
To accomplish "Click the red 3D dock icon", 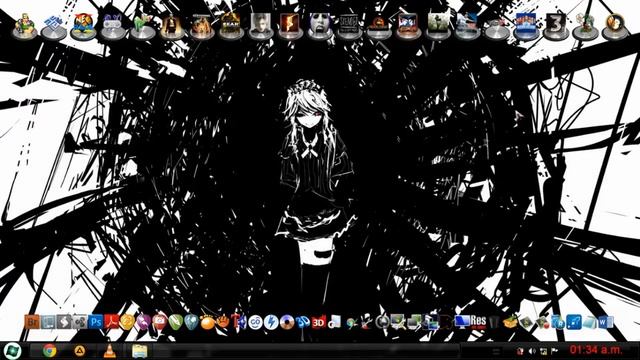I will [x=318, y=322].
